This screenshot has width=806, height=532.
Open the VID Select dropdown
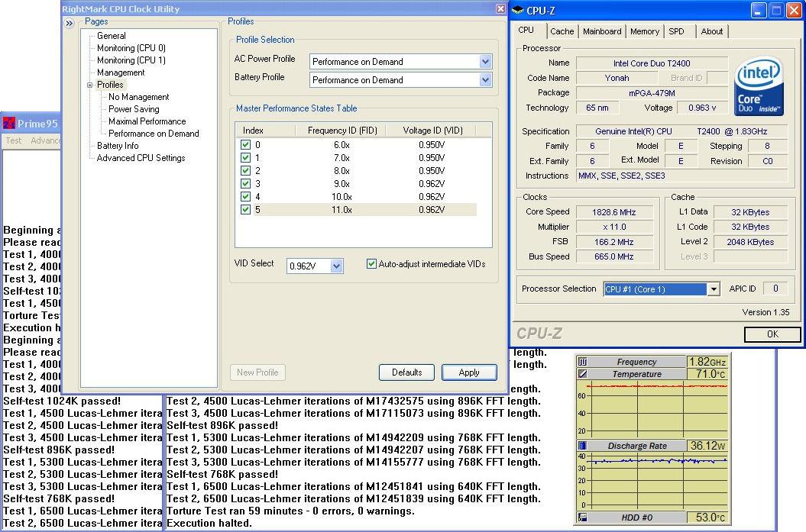pyautogui.click(x=336, y=266)
